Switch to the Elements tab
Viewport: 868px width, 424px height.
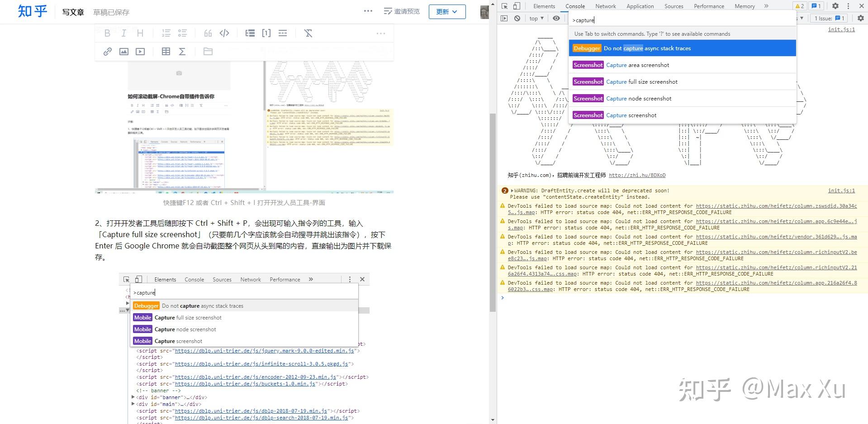[544, 6]
